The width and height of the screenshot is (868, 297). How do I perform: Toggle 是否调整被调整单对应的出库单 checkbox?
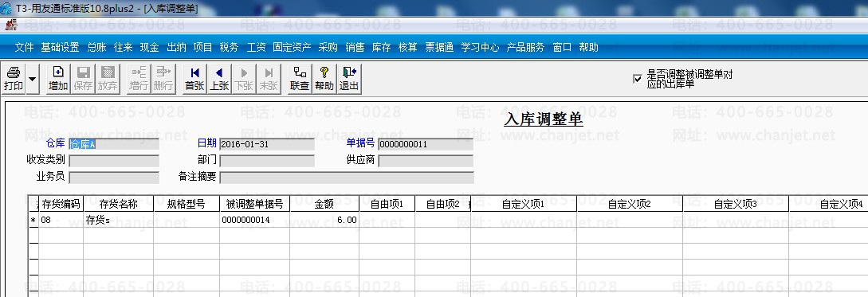tap(637, 79)
